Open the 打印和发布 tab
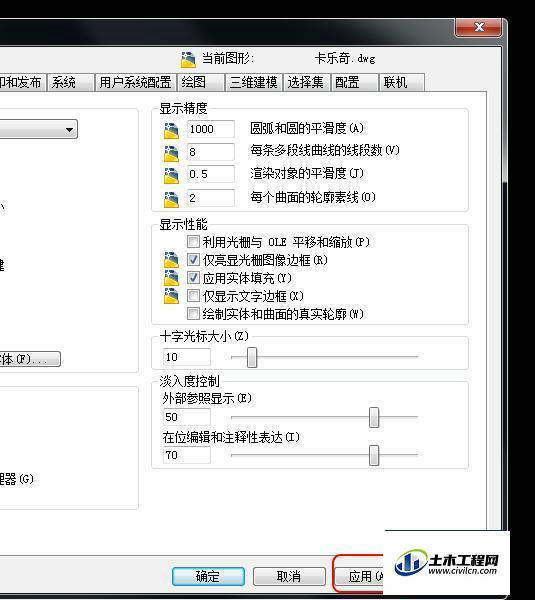Screen dimensions: 535x600 coord(22,82)
